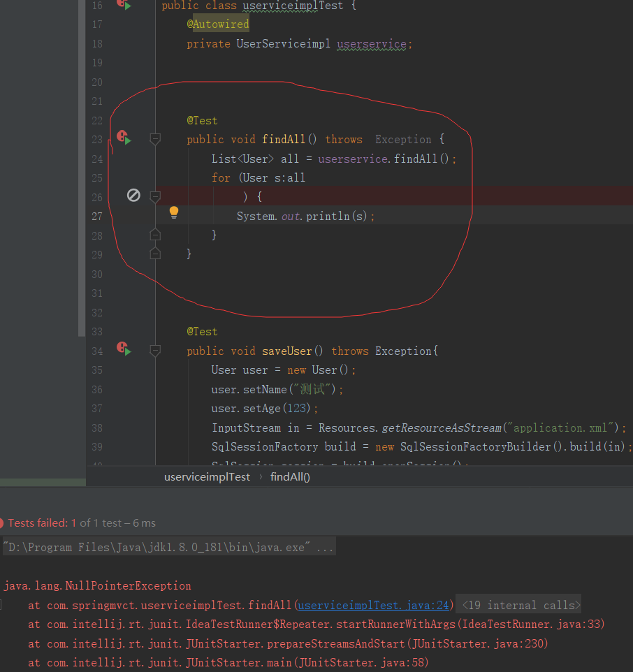Click fold end marker on line 28
The width and height of the screenshot is (633, 672).
(x=155, y=235)
